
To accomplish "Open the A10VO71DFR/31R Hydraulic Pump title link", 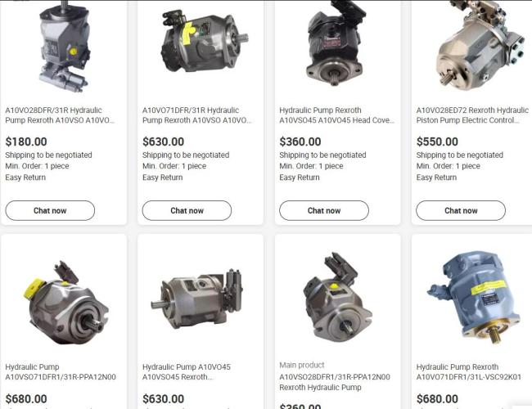I will 197,115.
